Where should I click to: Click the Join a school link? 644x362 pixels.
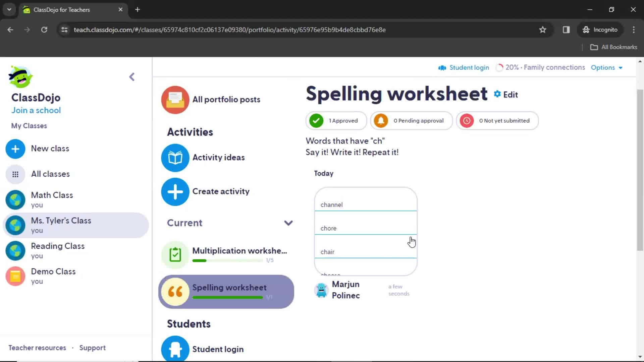[x=36, y=110]
